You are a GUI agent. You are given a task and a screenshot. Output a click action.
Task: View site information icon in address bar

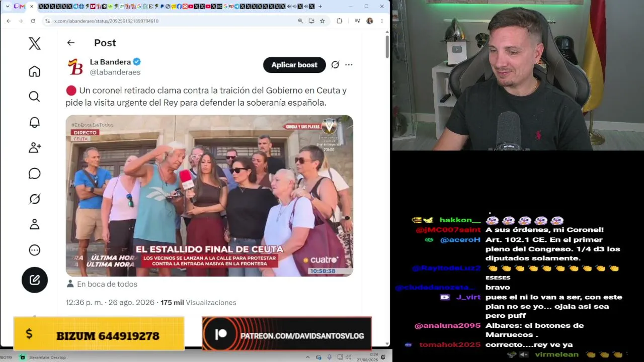tap(47, 21)
